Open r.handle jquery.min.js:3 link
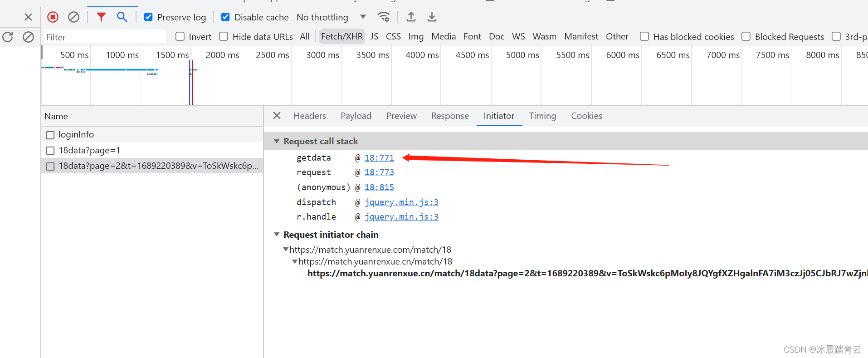The width and height of the screenshot is (868, 358). point(401,217)
